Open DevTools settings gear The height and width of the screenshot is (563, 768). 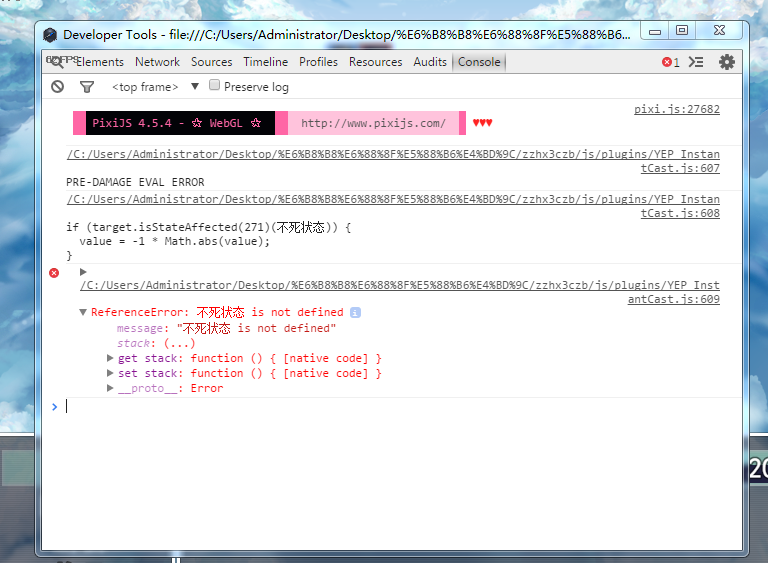click(x=726, y=62)
